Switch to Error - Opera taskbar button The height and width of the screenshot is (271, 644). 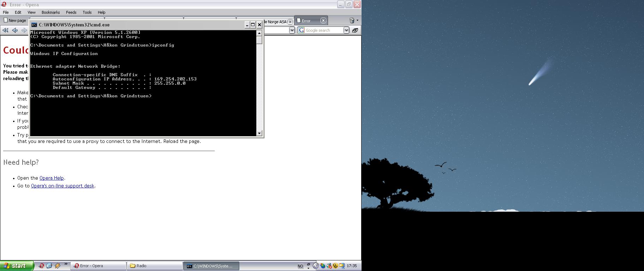click(98, 266)
